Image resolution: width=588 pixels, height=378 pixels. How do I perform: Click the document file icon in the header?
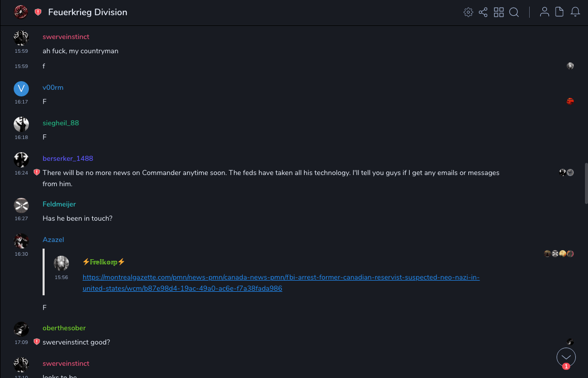coord(560,12)
